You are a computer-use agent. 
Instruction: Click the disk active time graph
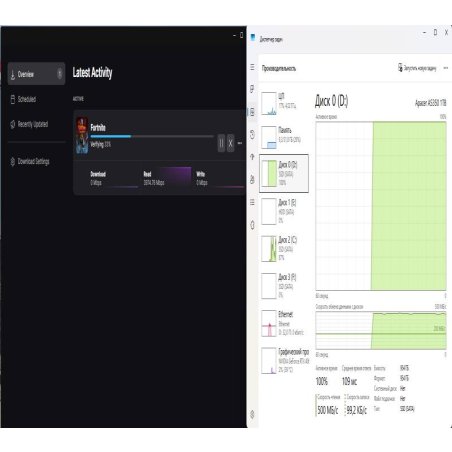coord(381,206)
